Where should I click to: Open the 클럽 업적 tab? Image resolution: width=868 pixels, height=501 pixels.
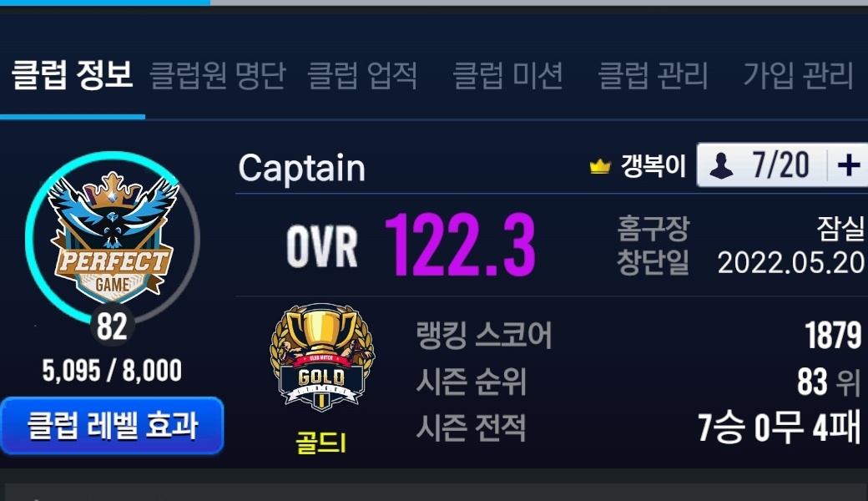coord(362,75)
